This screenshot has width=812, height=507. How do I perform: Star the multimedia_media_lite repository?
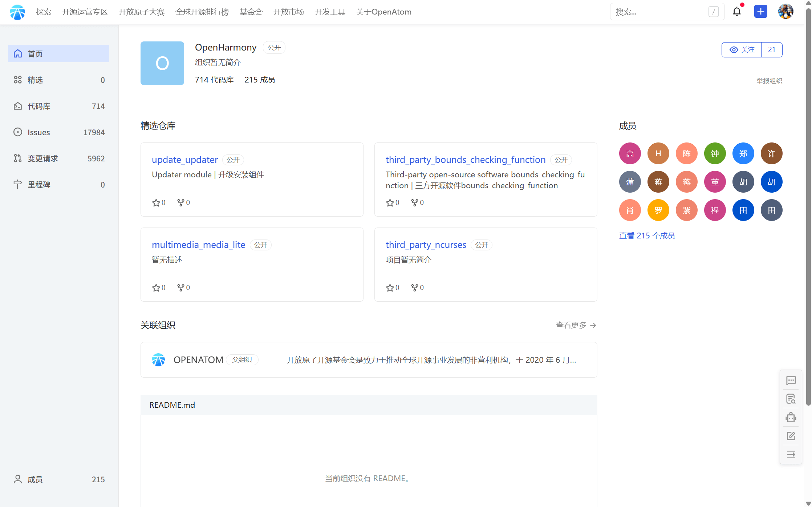click(156, 288)
